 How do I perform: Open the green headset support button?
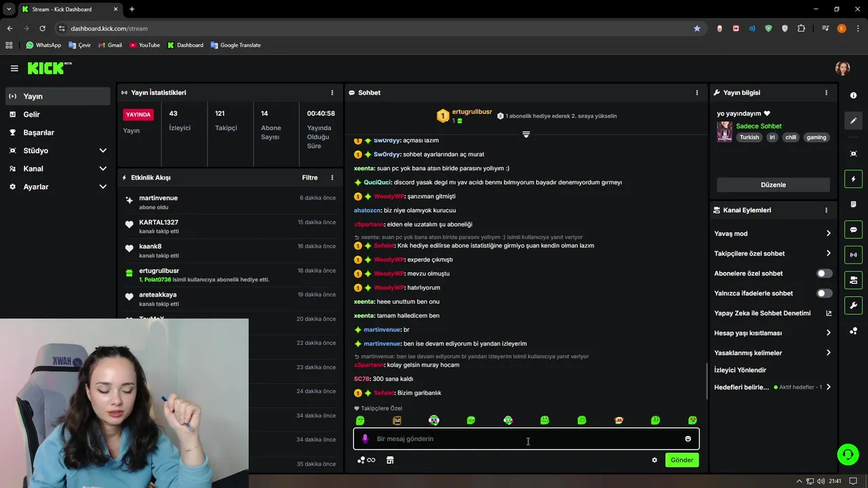pyautogui.click(x=848, y=454)
